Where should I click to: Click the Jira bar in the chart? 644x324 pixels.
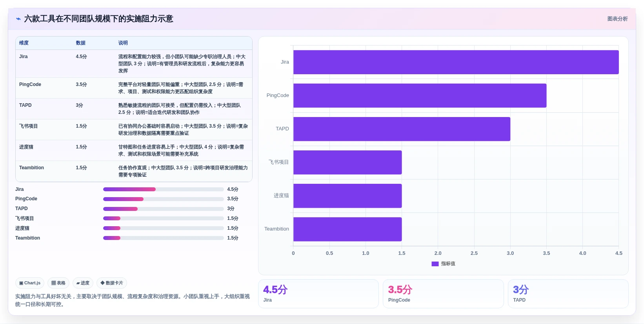(x=456, y=62)
